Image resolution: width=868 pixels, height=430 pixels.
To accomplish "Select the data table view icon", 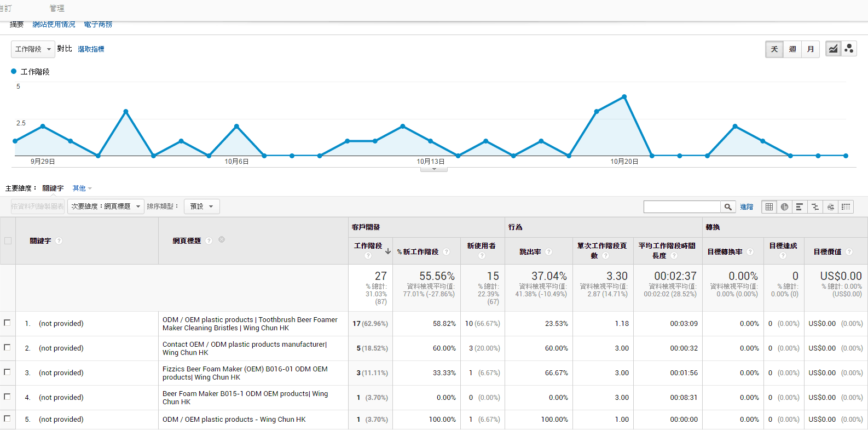I will tap(769, 207).
